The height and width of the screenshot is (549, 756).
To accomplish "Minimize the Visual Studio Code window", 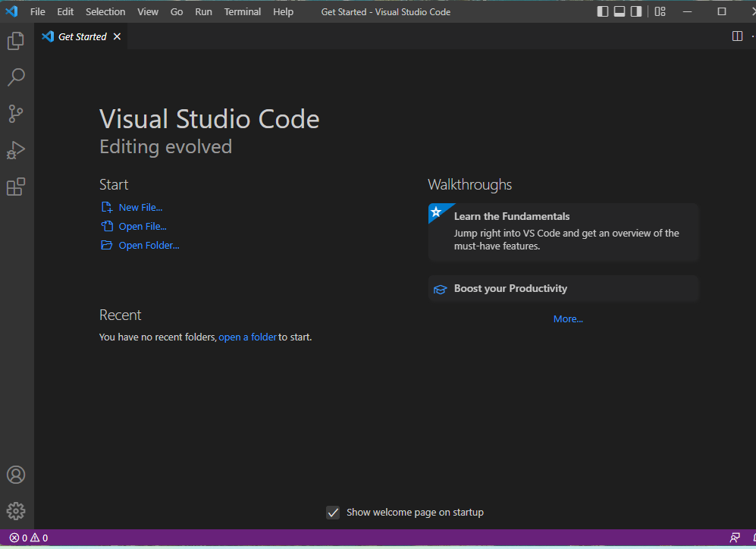I will (x=688, y=11).
